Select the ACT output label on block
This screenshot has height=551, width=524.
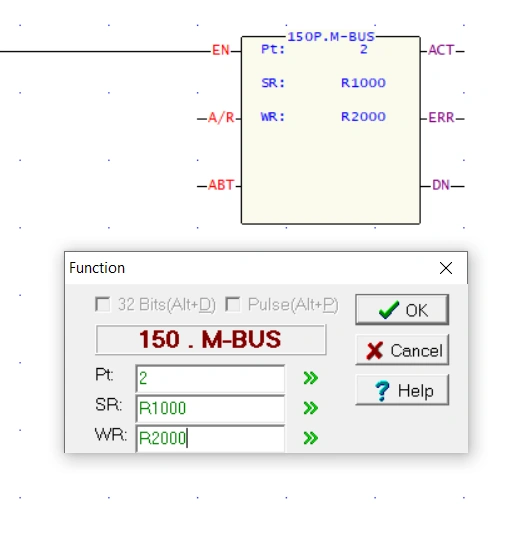(x=441, y=50)
